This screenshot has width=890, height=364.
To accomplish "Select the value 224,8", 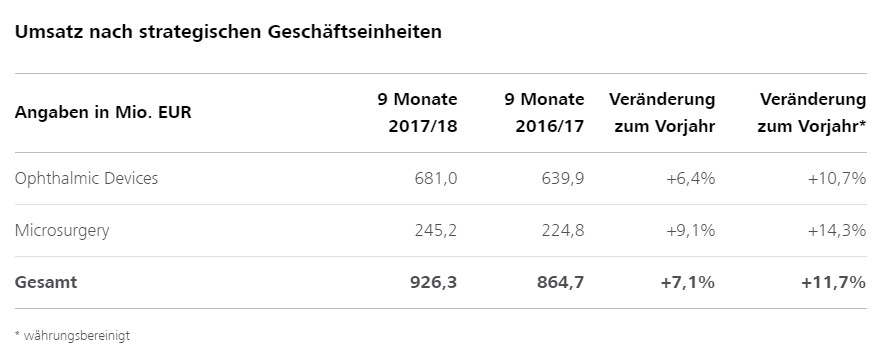I will [x=562, y=231].
